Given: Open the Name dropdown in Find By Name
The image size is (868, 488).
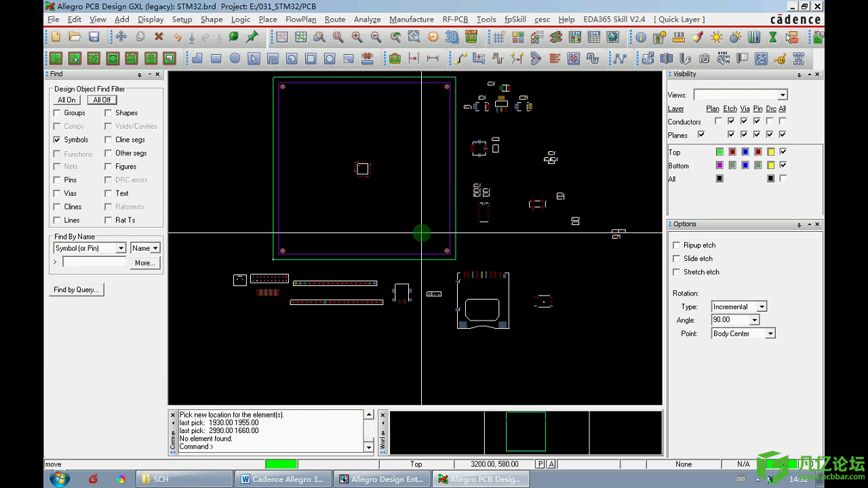Looking at the screenshot, I should click(x=155, y=248).
